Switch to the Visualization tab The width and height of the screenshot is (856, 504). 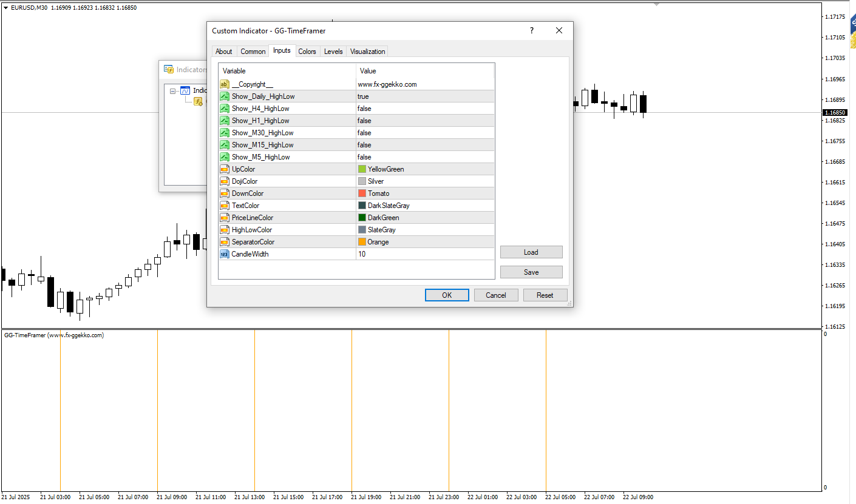367,52
